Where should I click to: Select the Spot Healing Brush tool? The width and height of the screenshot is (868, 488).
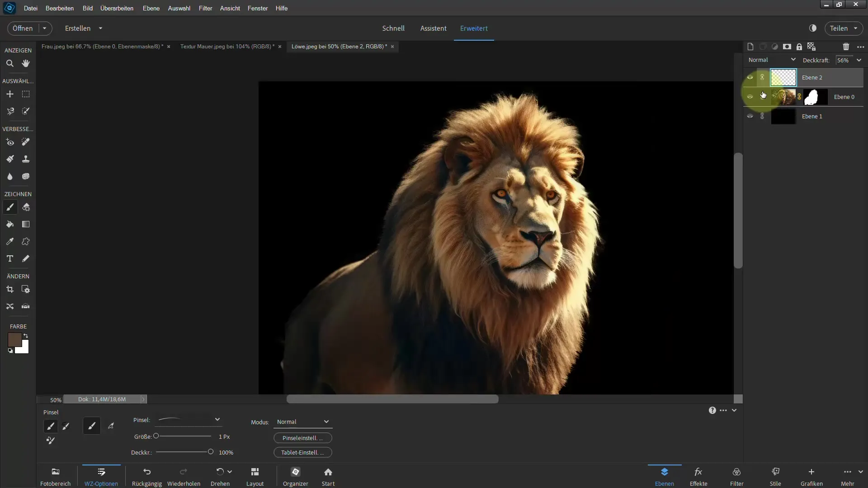(26, 142)
